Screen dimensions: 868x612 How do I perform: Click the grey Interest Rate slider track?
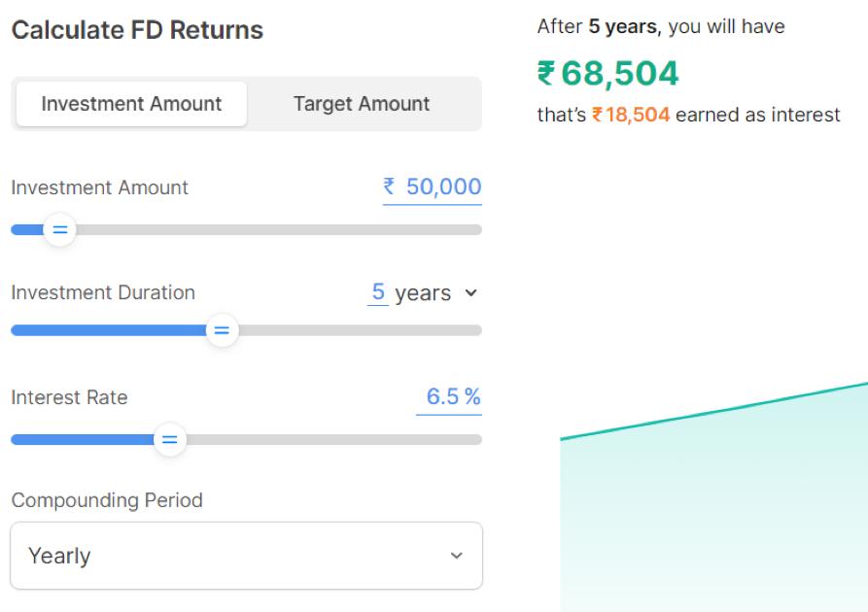pyautogui.click(x=330, y=439)
